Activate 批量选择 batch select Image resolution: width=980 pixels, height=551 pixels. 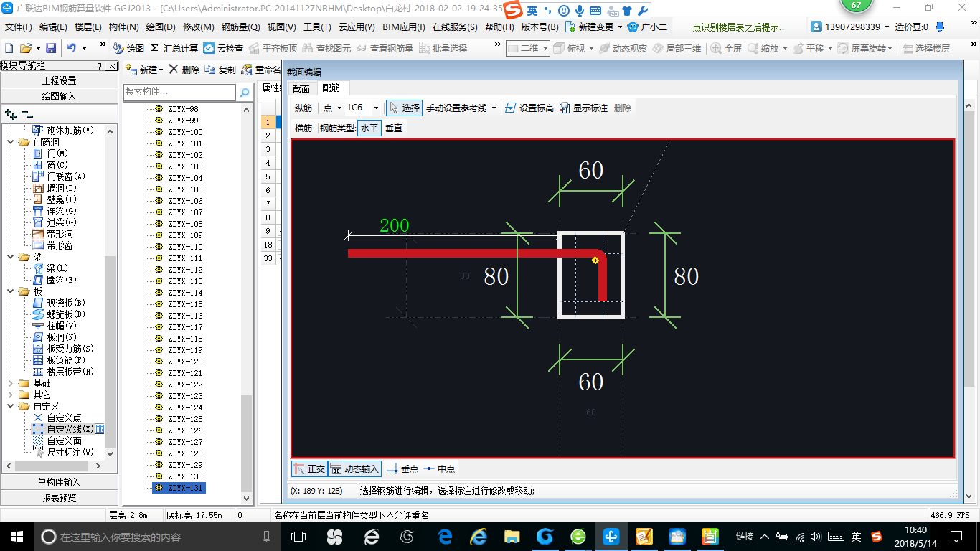click(x=443, y=48)
